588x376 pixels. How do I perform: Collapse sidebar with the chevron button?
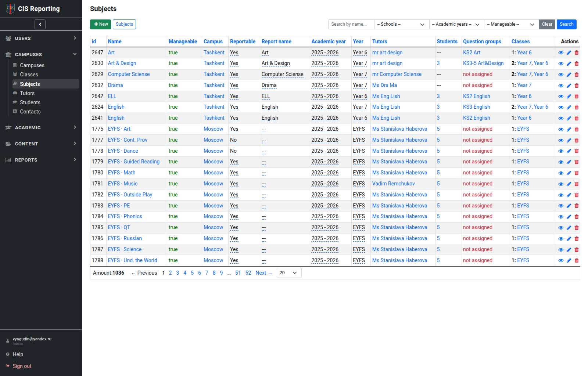(x=40, y=24)
